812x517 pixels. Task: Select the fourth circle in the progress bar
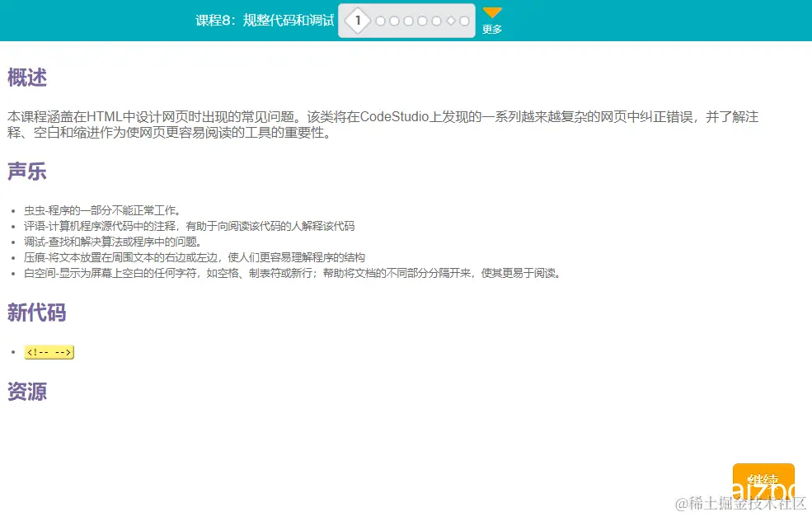409,20
